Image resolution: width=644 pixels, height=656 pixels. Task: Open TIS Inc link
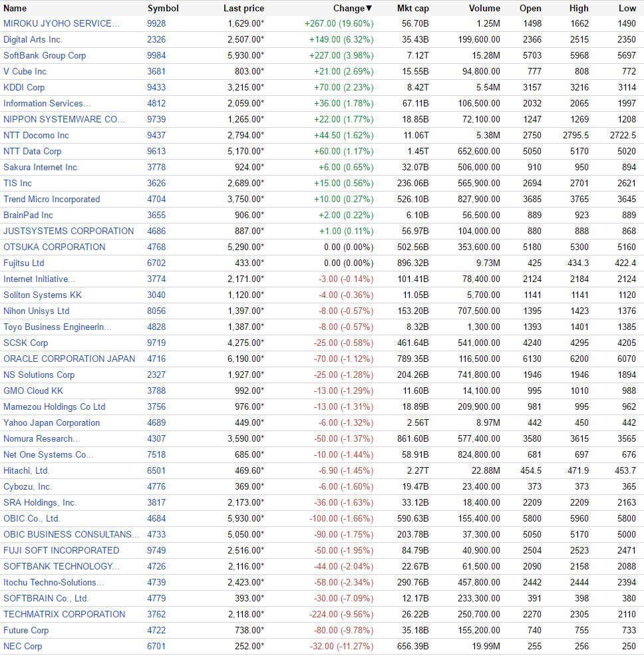(x=17, y=183)
